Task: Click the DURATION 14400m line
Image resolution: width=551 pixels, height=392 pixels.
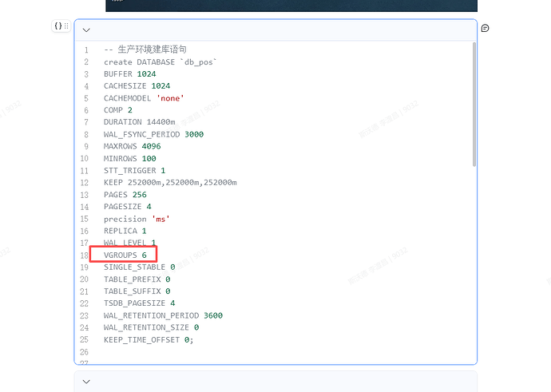Action: coord(139,122)
